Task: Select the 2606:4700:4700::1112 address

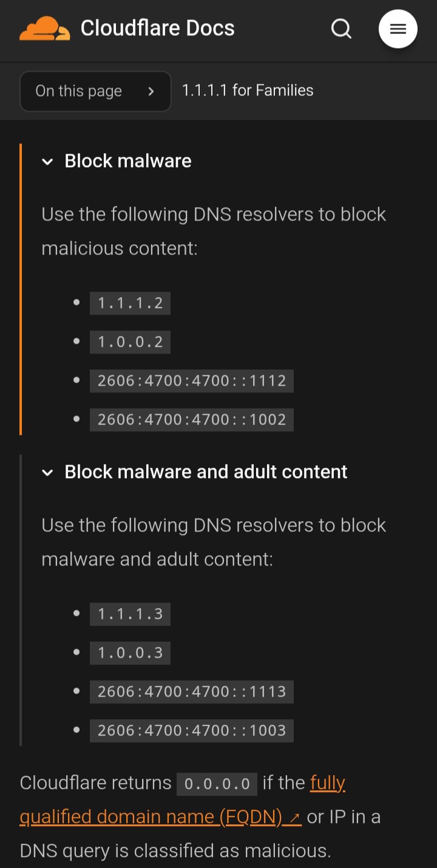Action: point(192,381)
